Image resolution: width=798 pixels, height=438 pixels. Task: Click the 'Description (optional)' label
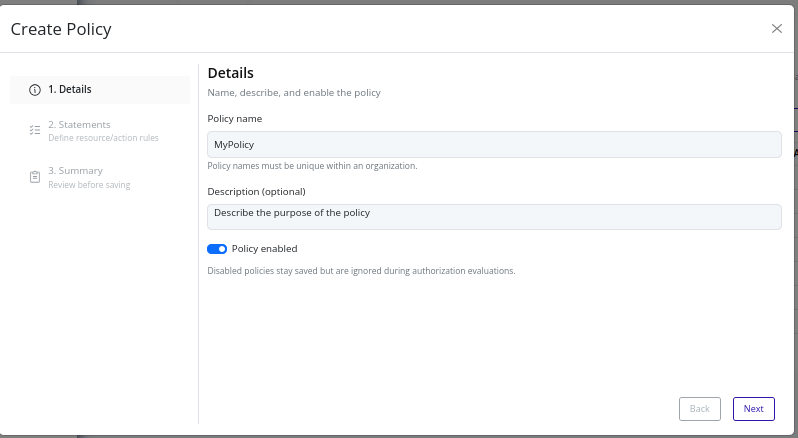coord(256,192)
